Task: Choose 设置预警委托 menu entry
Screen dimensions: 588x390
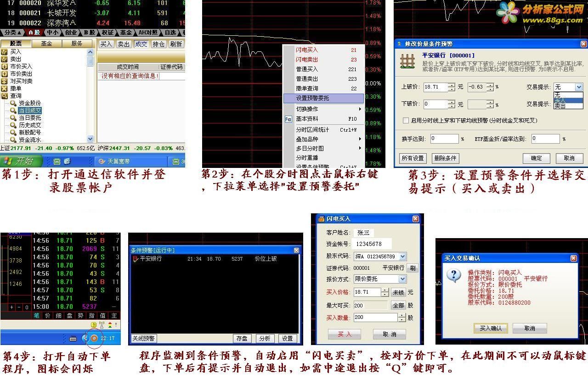Action: [323, 98]
